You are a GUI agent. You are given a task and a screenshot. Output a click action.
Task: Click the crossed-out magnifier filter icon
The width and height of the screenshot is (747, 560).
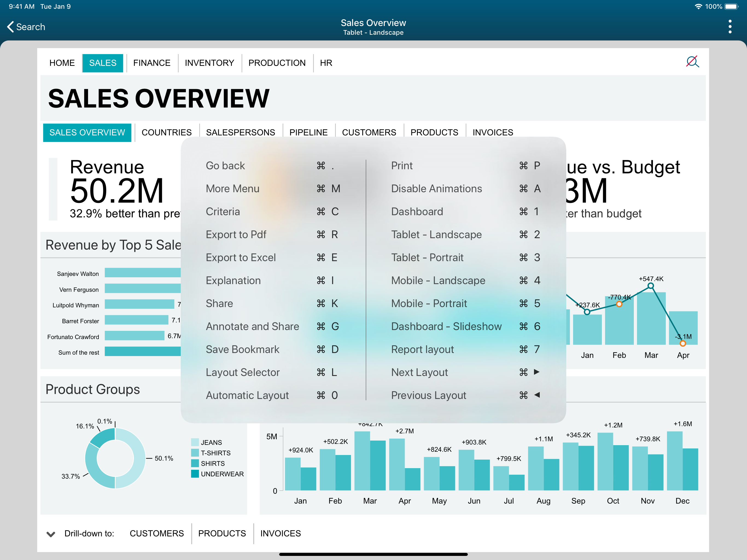click(692, 62)
